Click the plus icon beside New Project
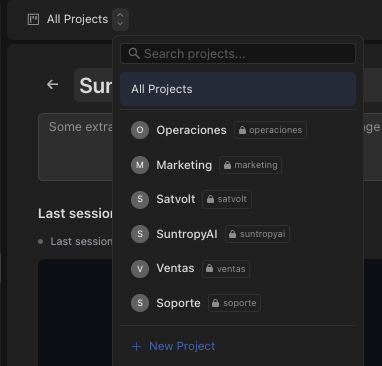The width and height of the screenshot is (382, 366). pyautogui.click(x=136, y=347)
